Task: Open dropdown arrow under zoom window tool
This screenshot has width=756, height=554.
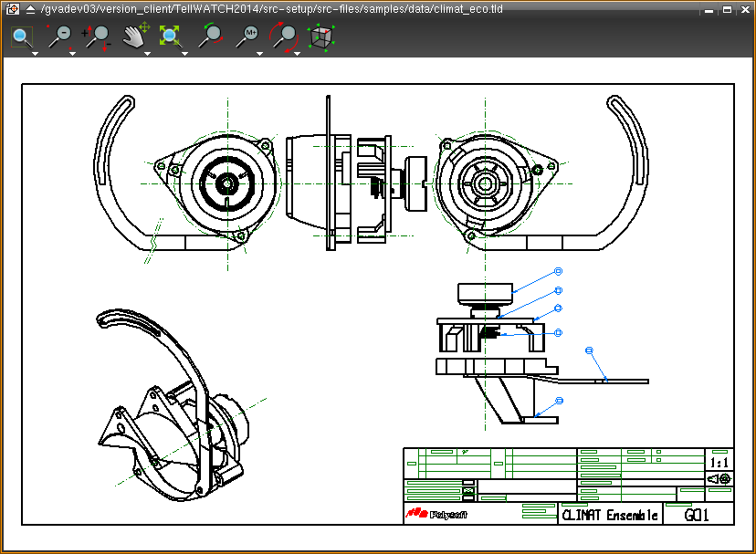Action: [x=35, y=54]
